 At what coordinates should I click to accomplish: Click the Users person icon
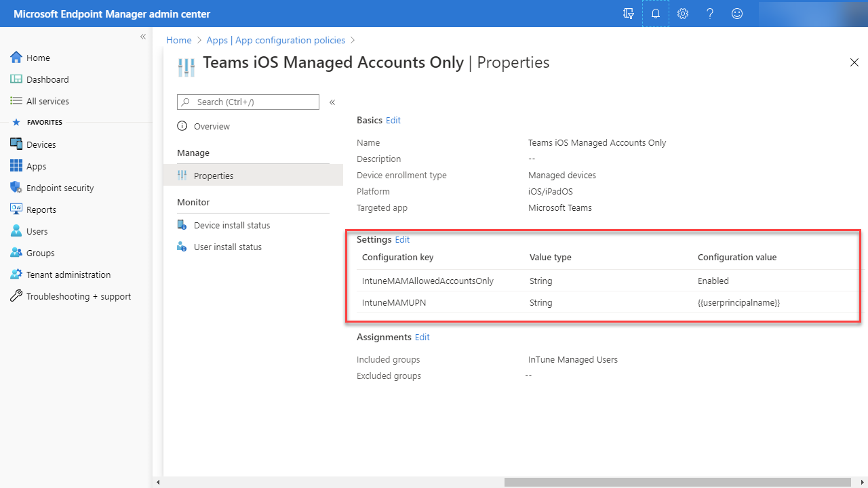coord(16,231)
